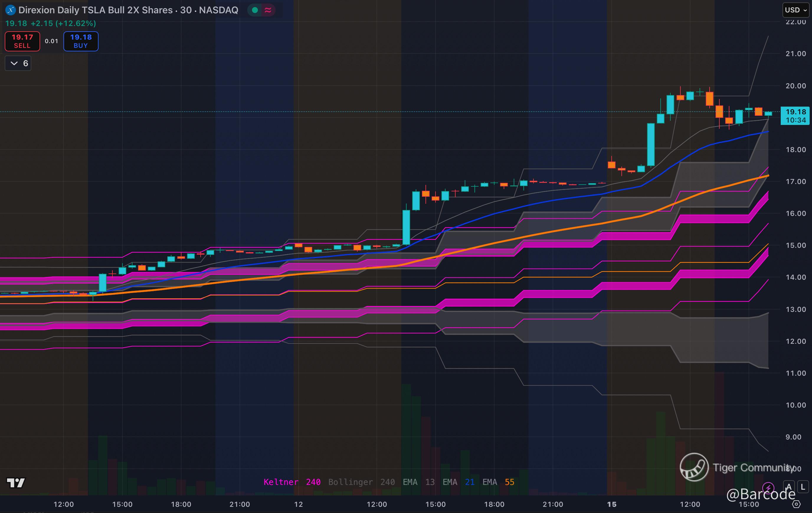Image resolution: width=812 pixels, height=513 pixels.
Task: Click the 19.18 BUY button
Action: [x=81, y=41]
